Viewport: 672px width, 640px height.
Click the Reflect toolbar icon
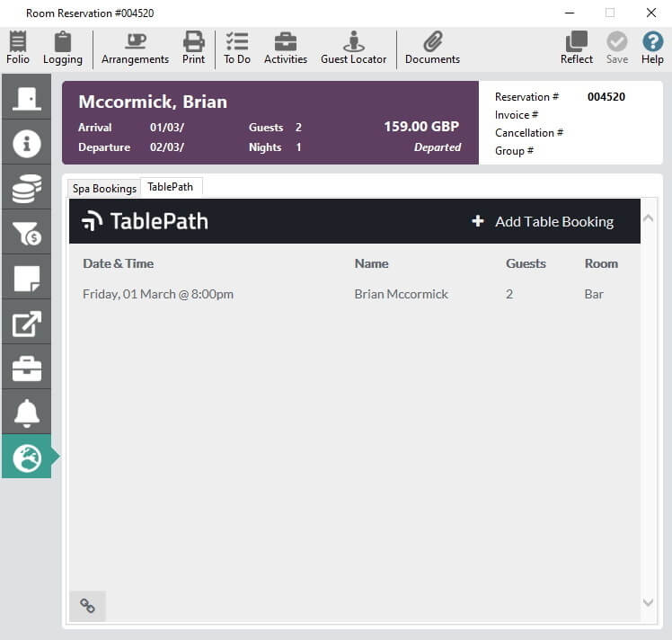(577, 47)
